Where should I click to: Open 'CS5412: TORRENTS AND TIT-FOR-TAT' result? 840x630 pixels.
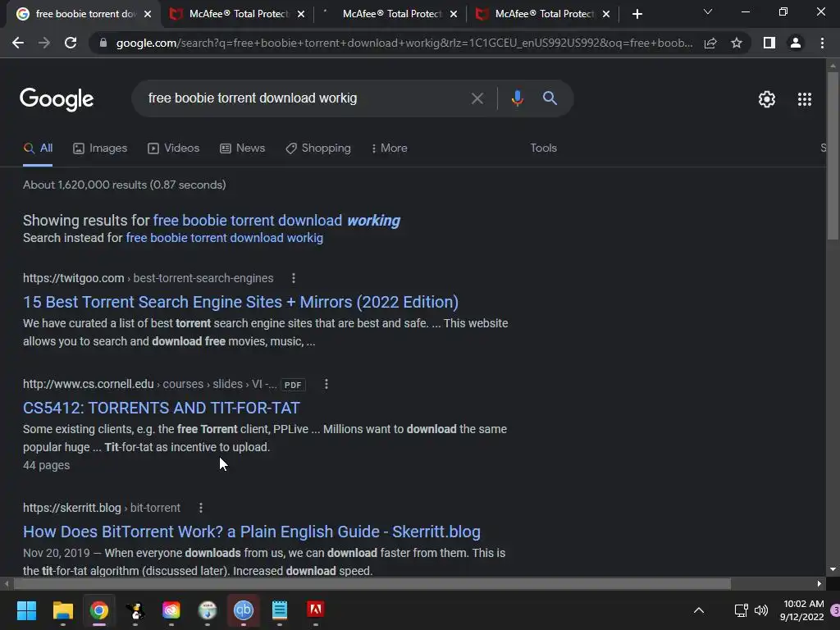(162, 409)
